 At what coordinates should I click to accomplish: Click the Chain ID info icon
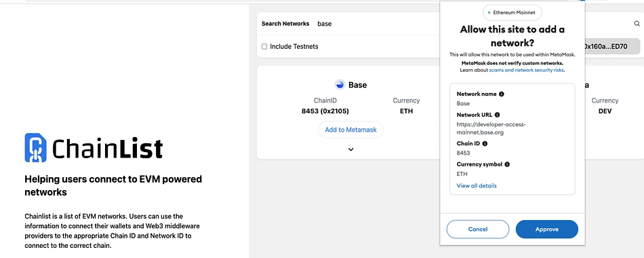click(485, 144)
